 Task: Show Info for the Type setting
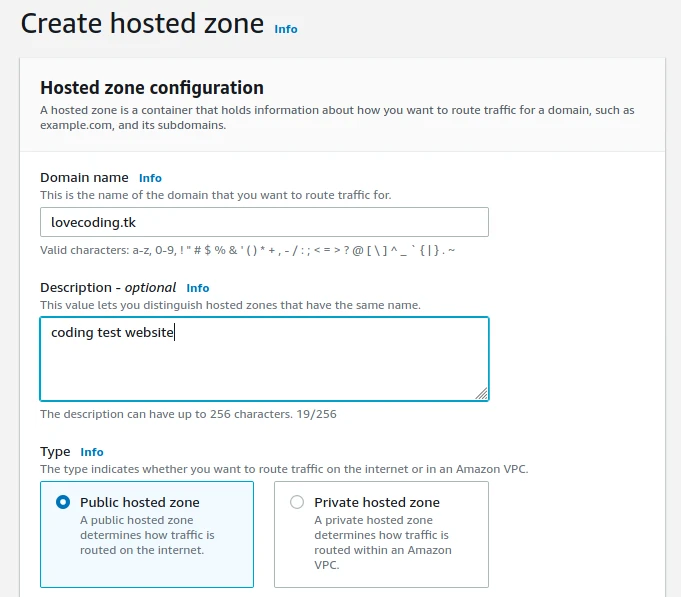tap(92, 452)
